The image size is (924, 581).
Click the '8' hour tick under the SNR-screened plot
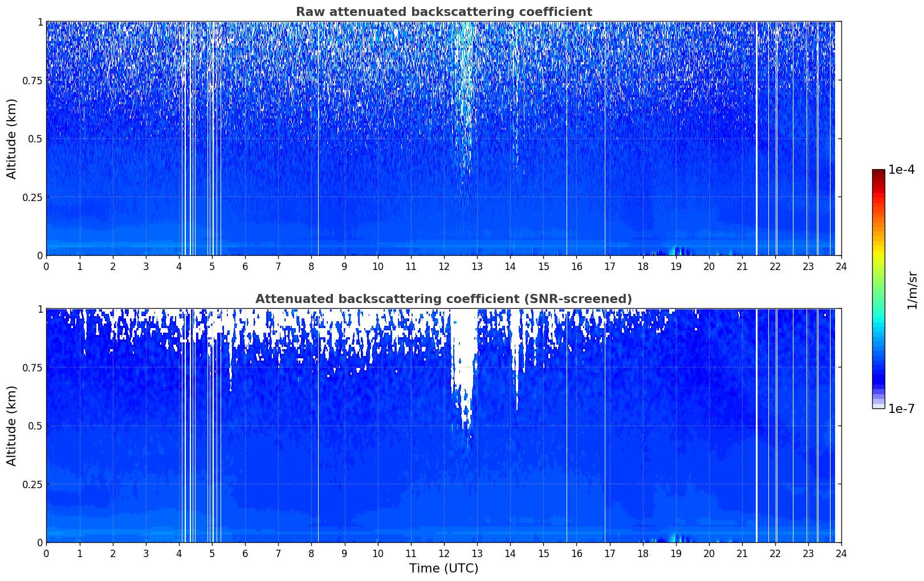[x=311, y=554]
